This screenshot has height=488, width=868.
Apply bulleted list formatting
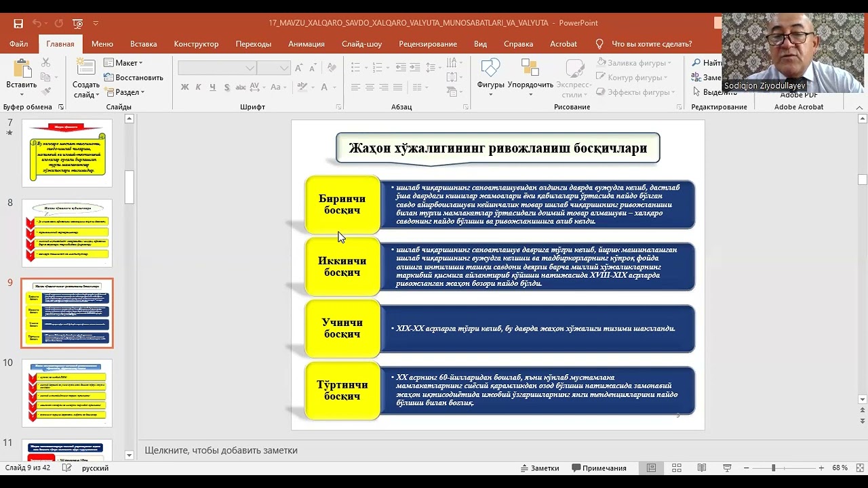click(x=355, y=68)
